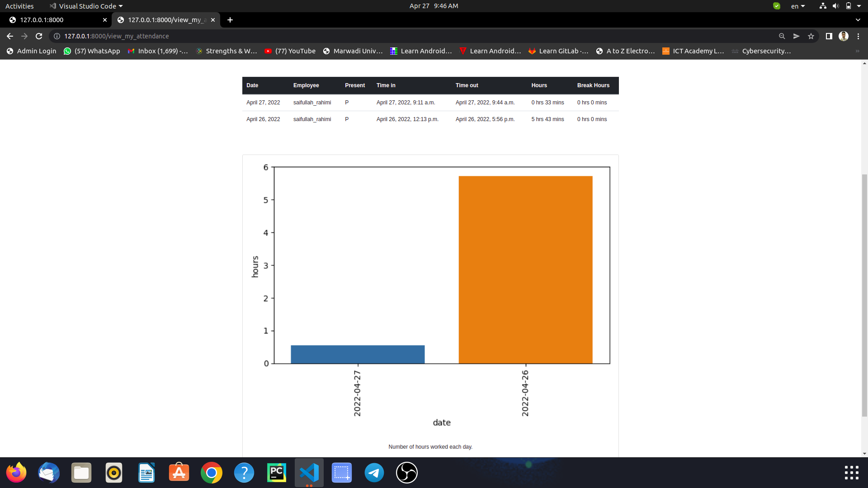Open the zoom search icon in address bar
The height and width of the screenshot is (488, 868).
click(x=782, y=36)
